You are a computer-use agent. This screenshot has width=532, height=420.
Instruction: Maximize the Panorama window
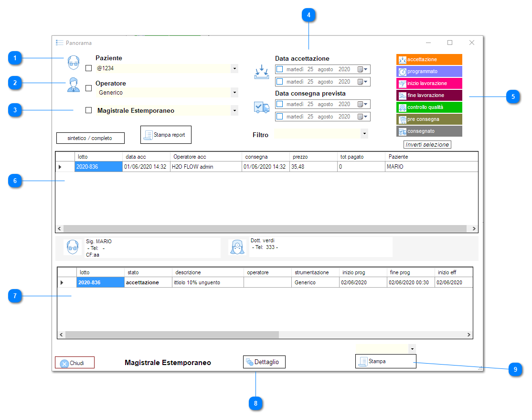coord(450,43)
